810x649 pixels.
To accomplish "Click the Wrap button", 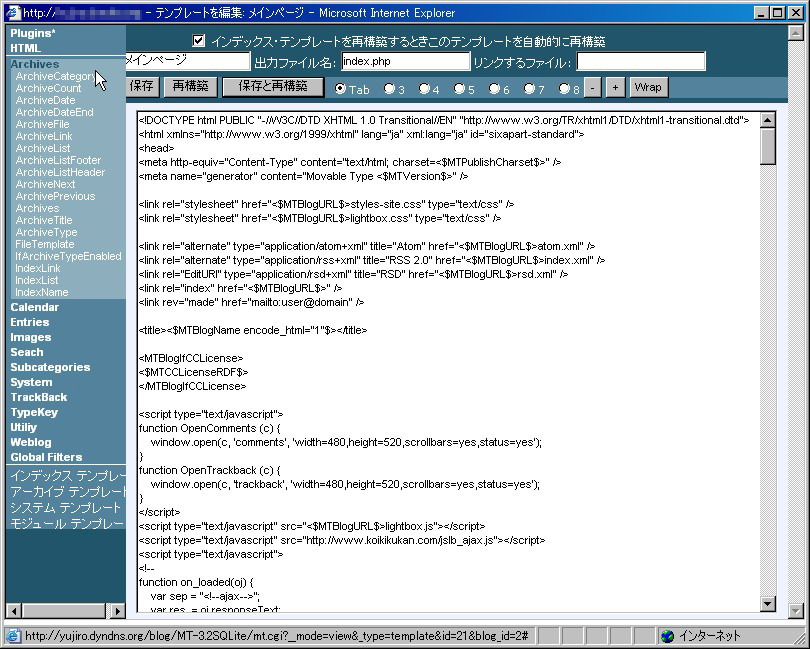I will [x=648, y=87].
